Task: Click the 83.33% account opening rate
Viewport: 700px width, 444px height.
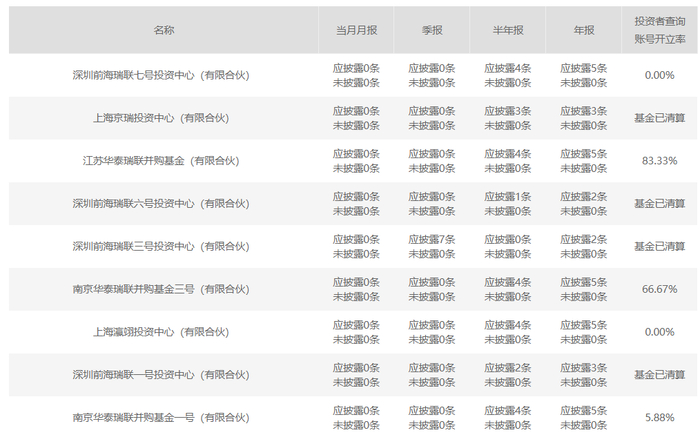Action: (x=659, y=161)
